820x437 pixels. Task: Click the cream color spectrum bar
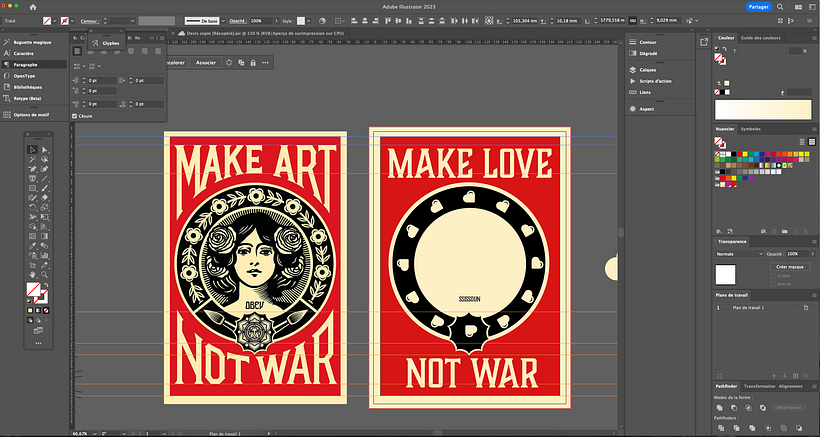coord(761,109)
